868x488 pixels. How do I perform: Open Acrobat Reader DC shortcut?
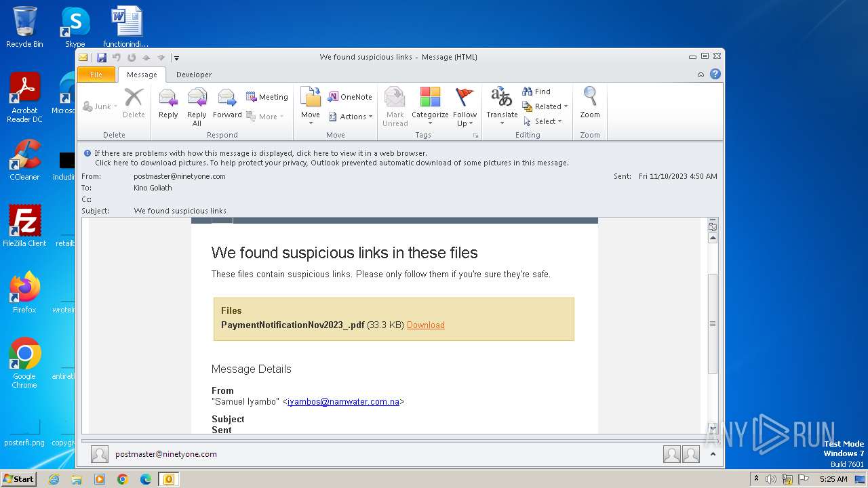[24, 98]
